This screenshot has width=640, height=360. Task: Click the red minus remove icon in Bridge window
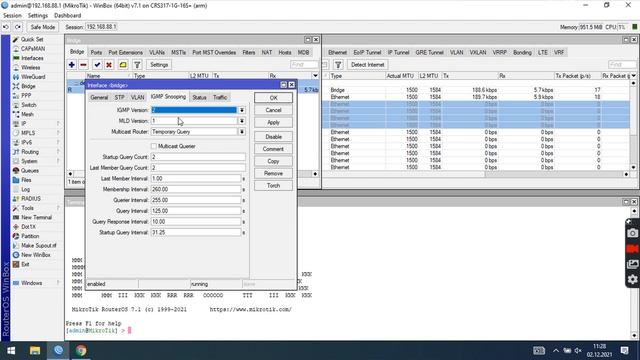84,64
